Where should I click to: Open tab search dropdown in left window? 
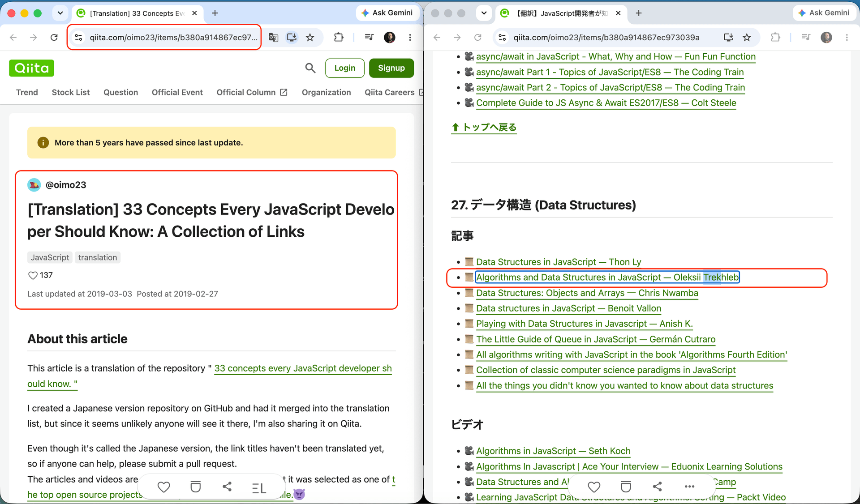60,13
